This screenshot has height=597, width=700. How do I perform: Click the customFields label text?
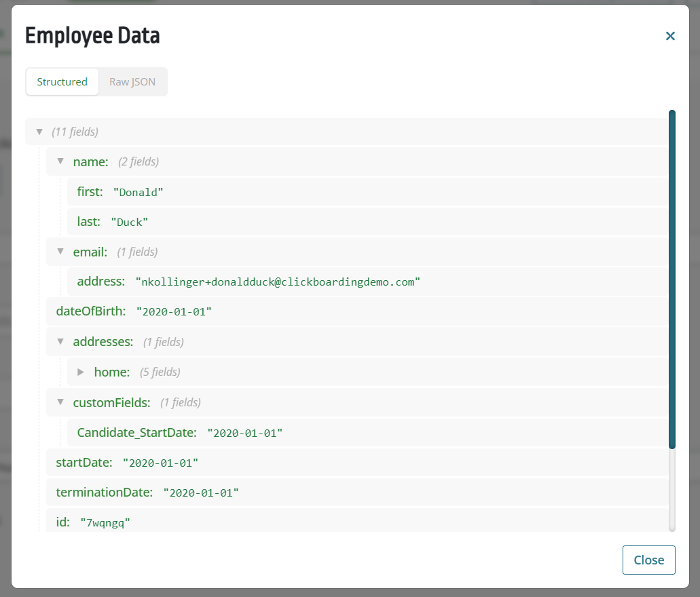111,402
